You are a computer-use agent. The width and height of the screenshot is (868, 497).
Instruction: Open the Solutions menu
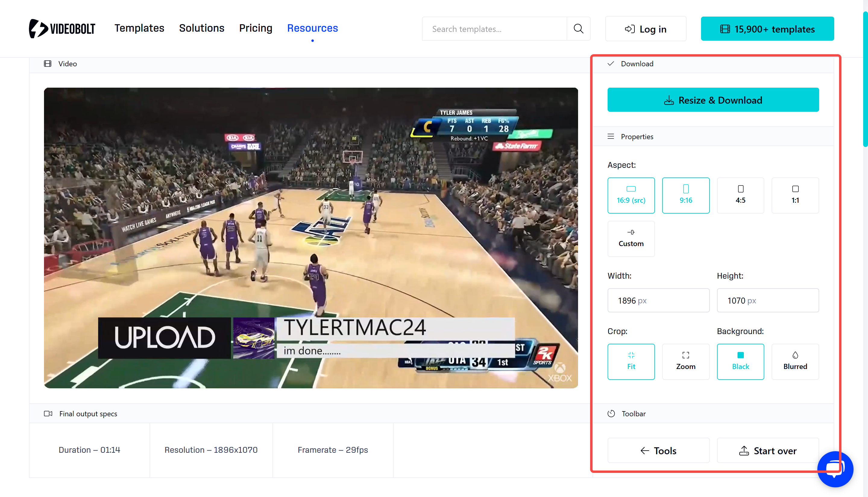tap(201, 28)
